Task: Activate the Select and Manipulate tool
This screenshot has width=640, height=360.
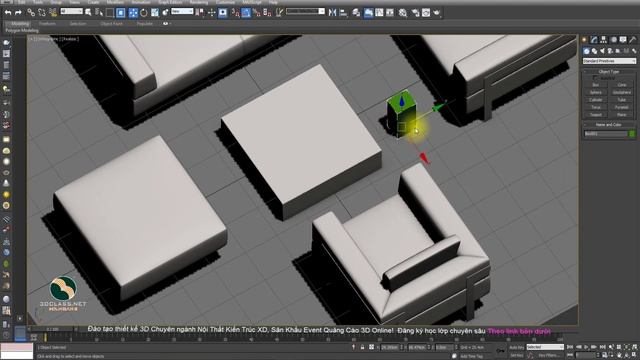Action: [x=211, y=13]
